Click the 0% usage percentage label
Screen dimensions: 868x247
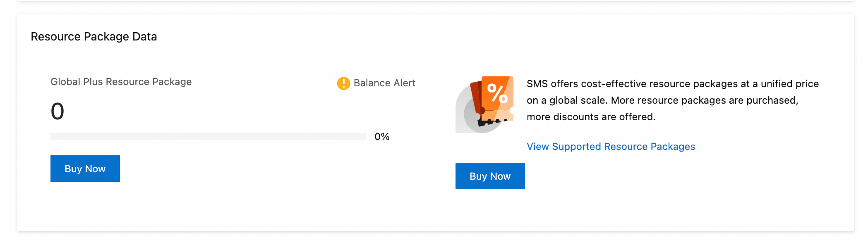coord(382,137)
